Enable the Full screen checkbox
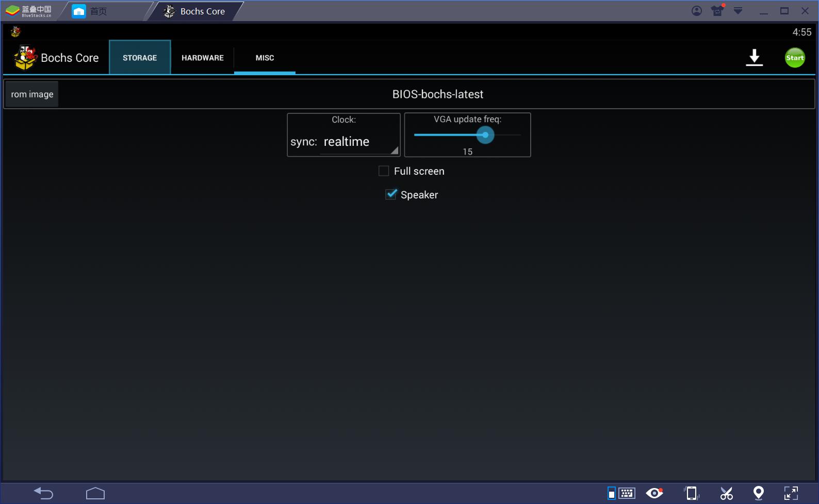 point(384,171)
